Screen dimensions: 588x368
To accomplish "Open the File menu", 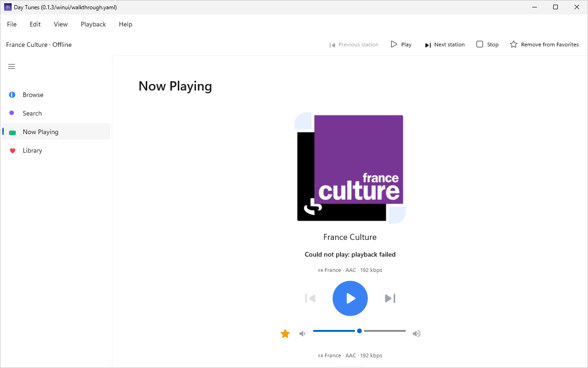I will point(12,24).
